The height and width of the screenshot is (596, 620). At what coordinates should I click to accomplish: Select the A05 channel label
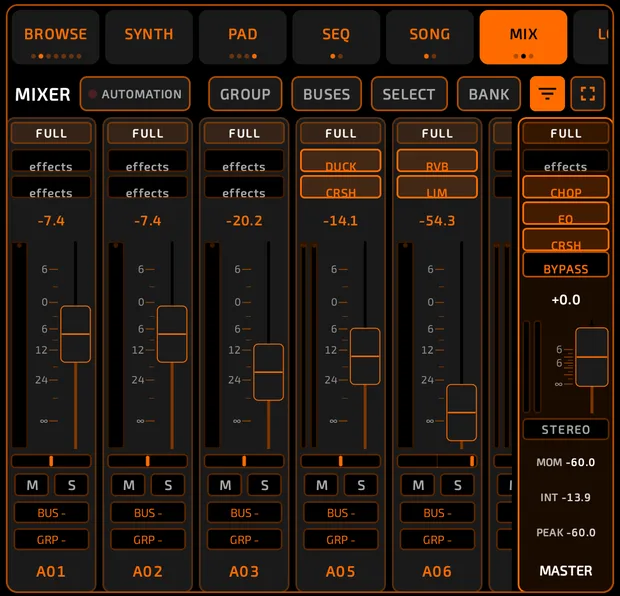click(341, 571)
